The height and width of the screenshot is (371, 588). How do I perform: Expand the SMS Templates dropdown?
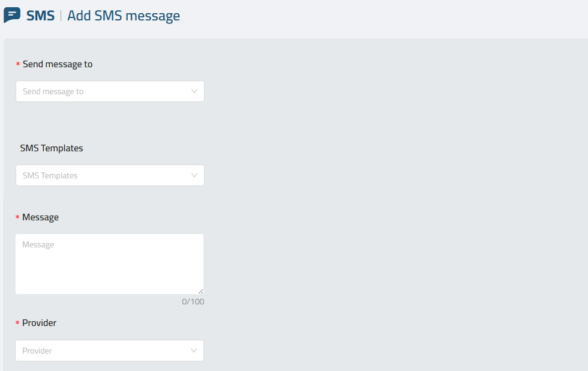pos(110,175)
